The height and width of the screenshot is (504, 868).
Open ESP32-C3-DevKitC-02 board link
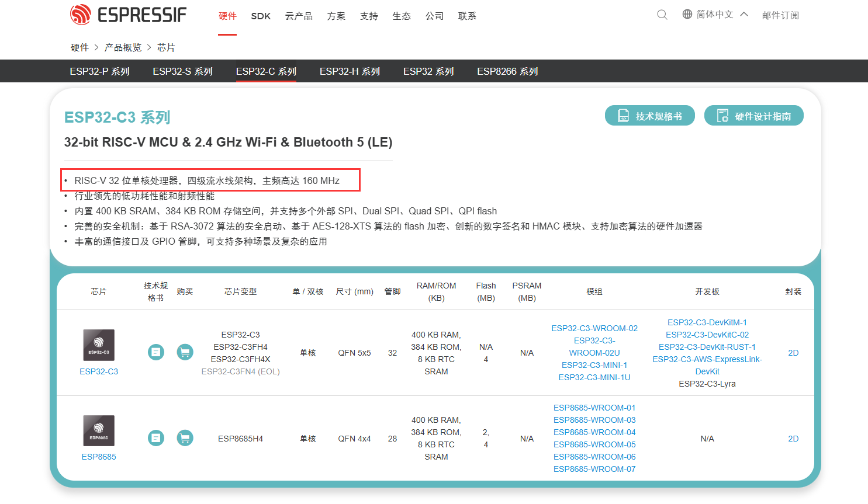[x=707, y=335]
